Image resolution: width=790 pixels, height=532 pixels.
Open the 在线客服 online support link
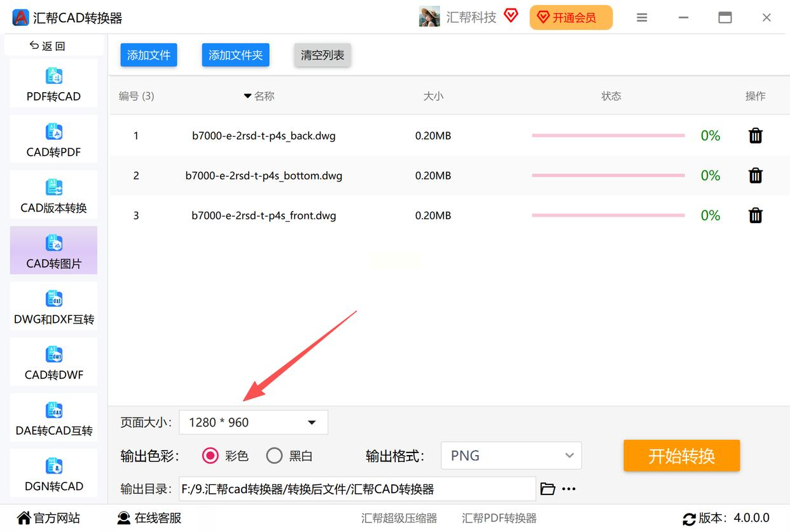150,518
